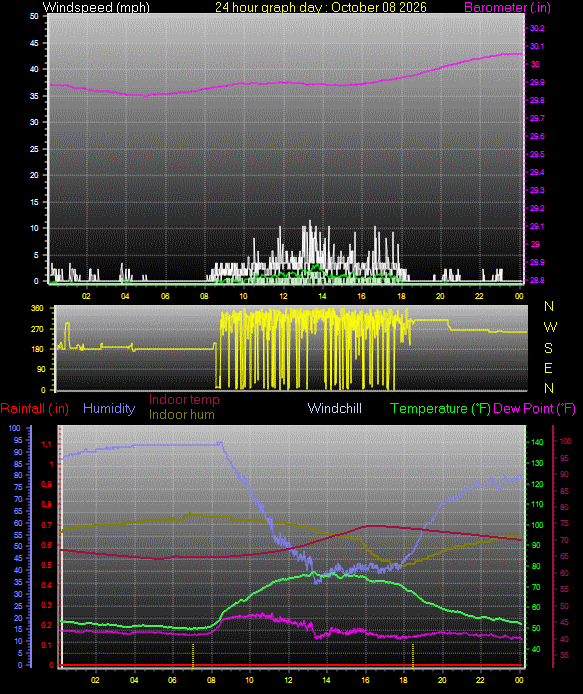Viewport: 583px width, 694px height.
Task: Click '15' on the windspeed axis
Action: pyautogui.click(x=34, y=202)
